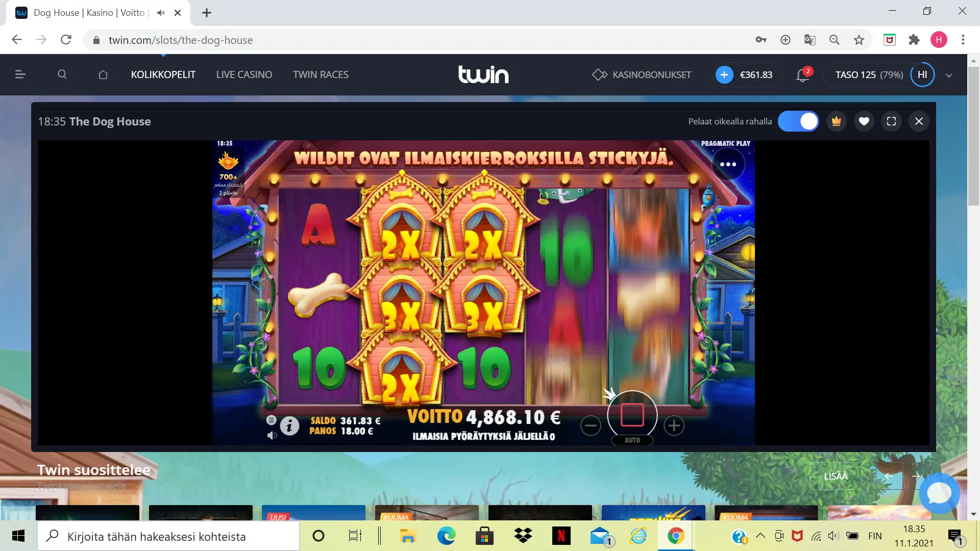Add game to favorites with heart icon
Image resolution: width=980 pixels, height=551 pixels.
[x=864, y=121]
